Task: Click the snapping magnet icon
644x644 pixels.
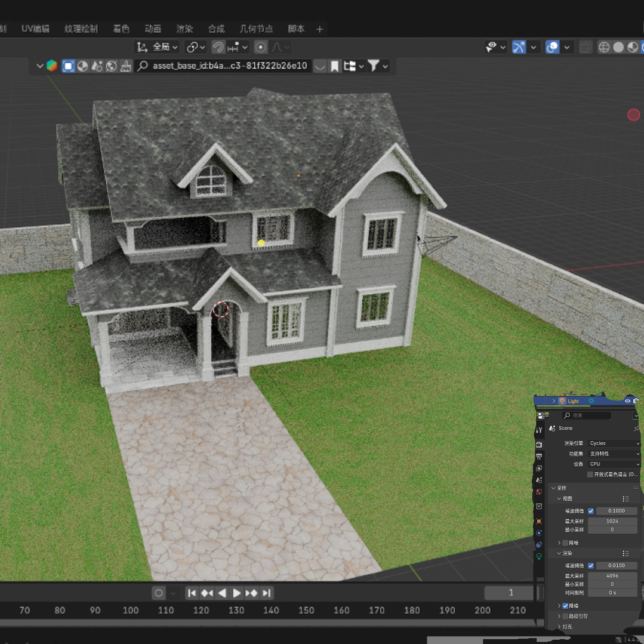Action: pyautogui.click(x=218, y=47)
